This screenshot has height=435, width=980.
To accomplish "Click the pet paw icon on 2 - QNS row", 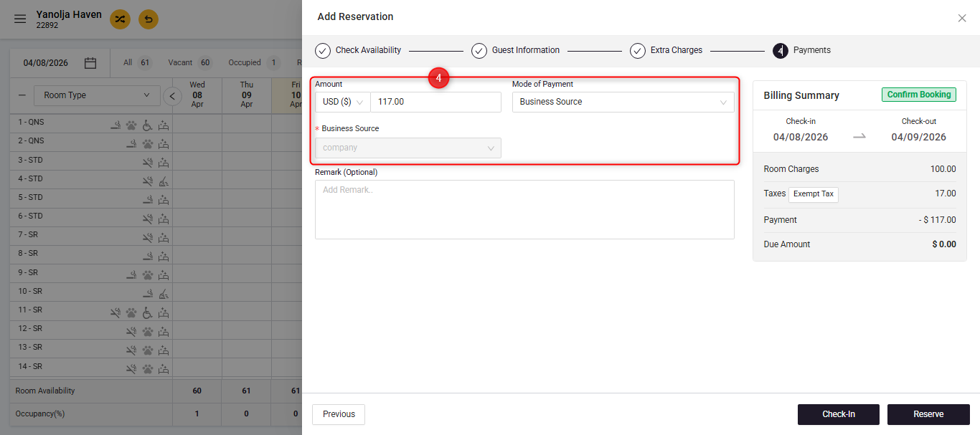I will [x=148, y=143].
